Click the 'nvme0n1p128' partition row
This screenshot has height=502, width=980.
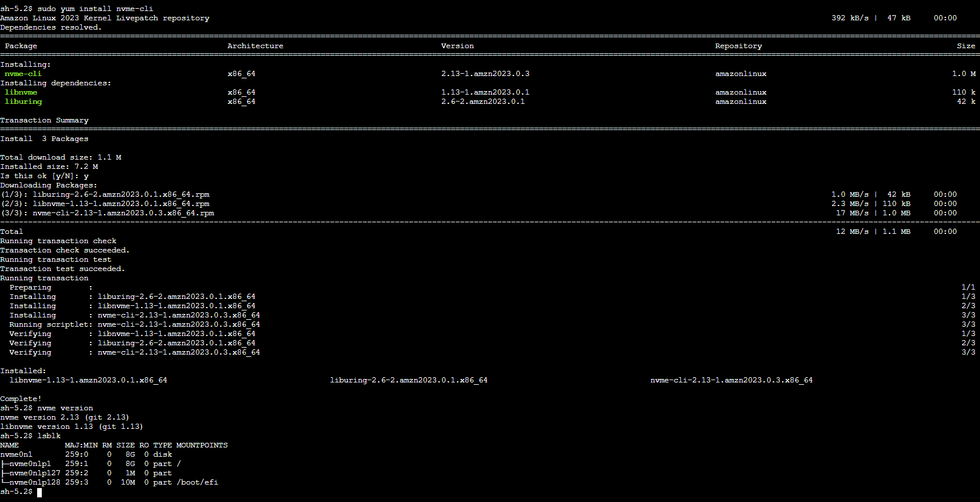(109, 482)
